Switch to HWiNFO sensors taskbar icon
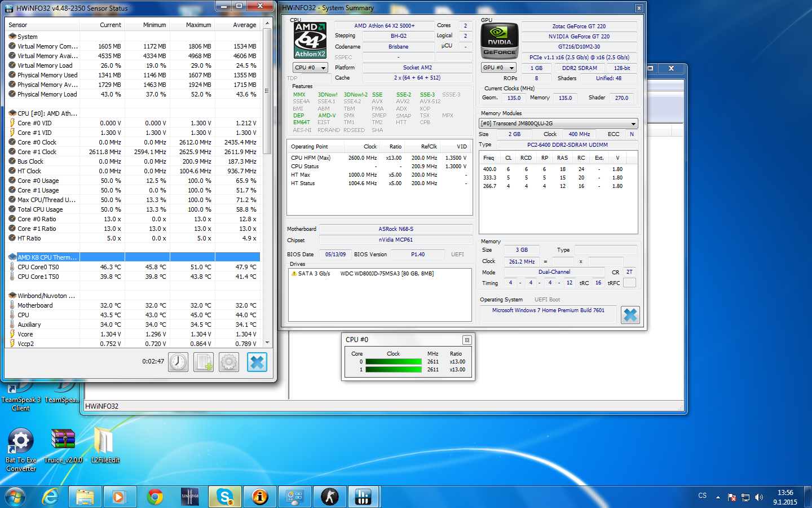Image resolution: width=812 pixels, height=508 pixels. 364,497
